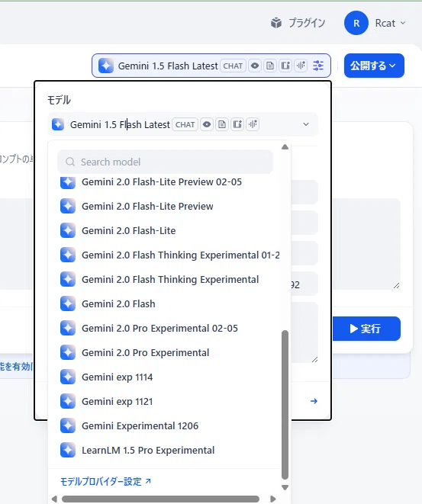Click icon beside Gemini Experimental 1206
The height and width of the screenshot is (504, 422).
(68, 426)
